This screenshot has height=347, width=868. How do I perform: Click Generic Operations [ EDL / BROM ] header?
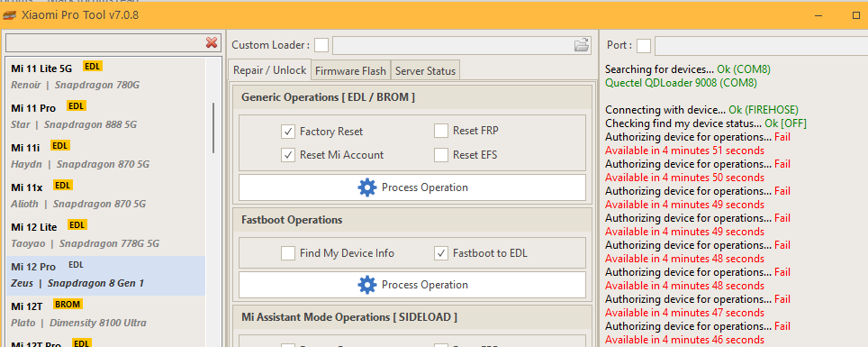tap(411, 97)
